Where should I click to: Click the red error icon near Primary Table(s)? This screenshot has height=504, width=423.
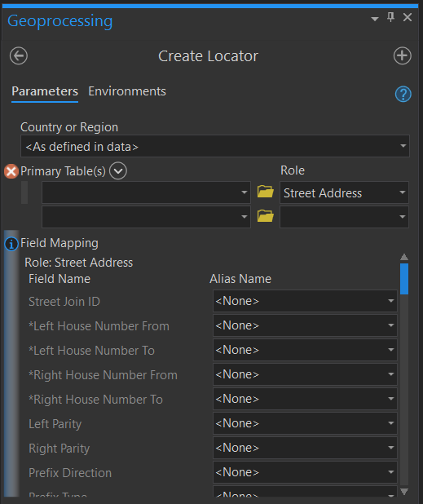[x=11, y=171]
